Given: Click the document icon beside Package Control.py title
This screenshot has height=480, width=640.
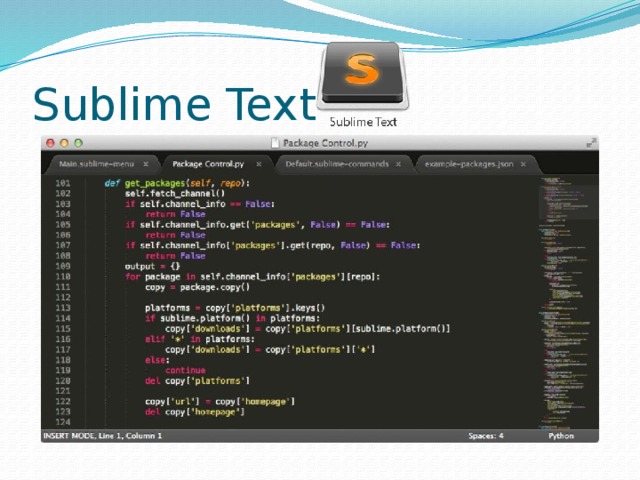Looking at the screenshot, I should (x=276, y=143).
